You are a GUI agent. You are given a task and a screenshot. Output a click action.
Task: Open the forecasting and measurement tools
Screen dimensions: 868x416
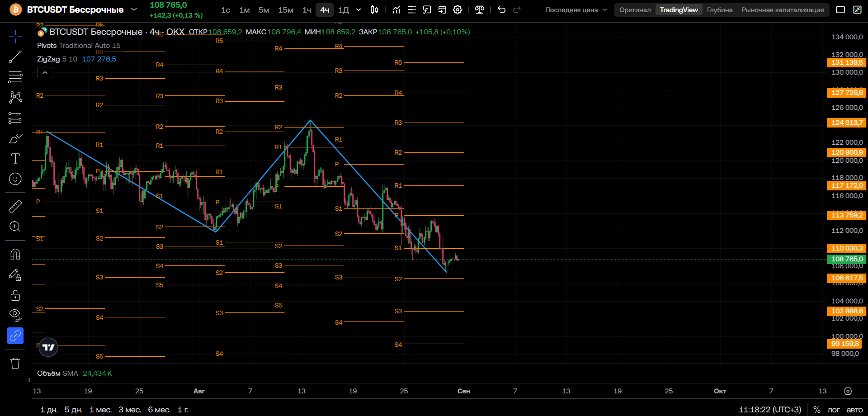(15, 118)
